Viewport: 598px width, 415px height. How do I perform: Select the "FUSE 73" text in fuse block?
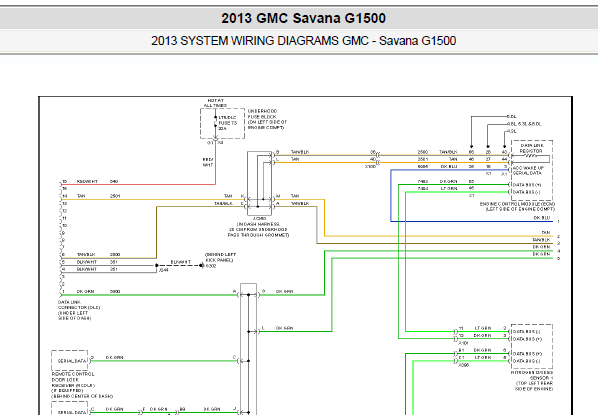click(x=228, y=123)
